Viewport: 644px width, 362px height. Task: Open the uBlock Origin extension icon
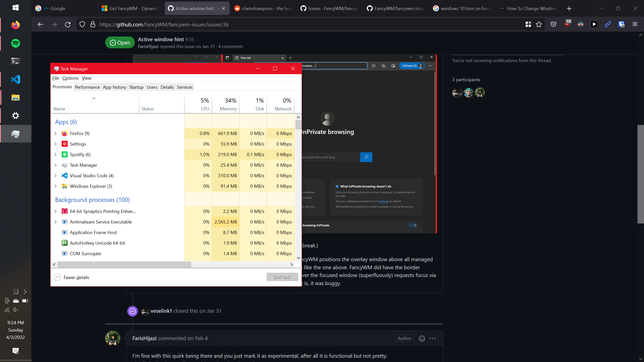pos(567,24)
